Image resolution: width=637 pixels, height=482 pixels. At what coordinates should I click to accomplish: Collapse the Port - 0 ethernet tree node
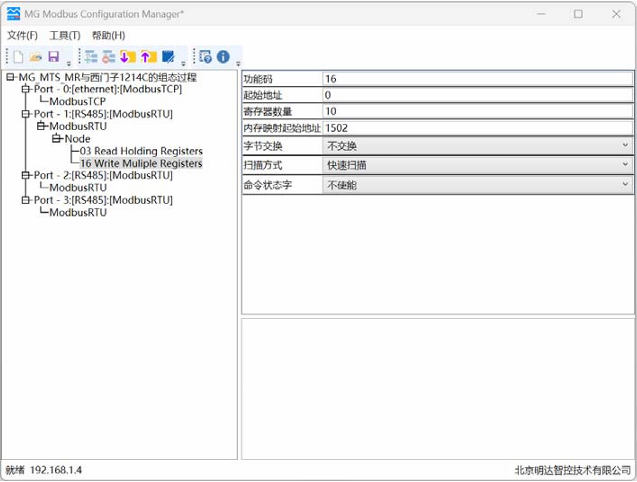tap(26, 89)
